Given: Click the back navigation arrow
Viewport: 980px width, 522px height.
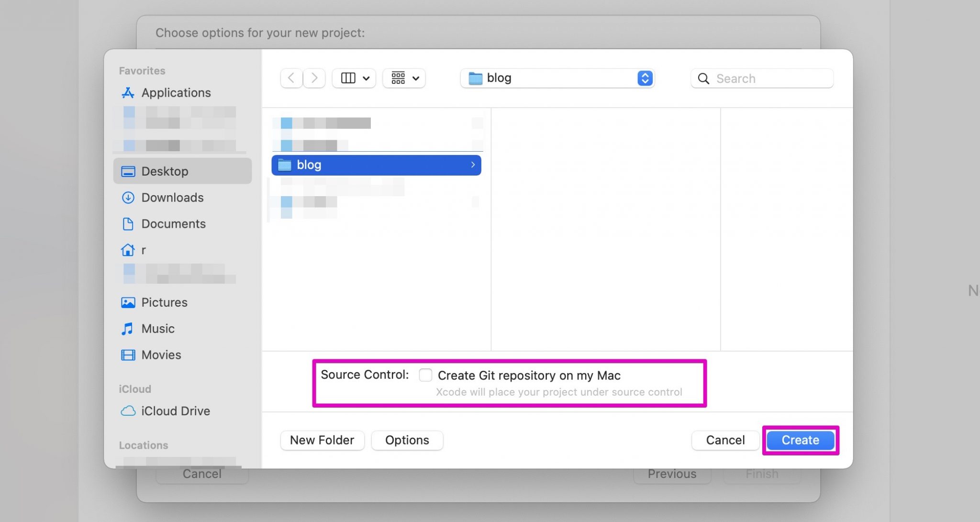Looking at the screenshot, I should (x=291, y=78).
